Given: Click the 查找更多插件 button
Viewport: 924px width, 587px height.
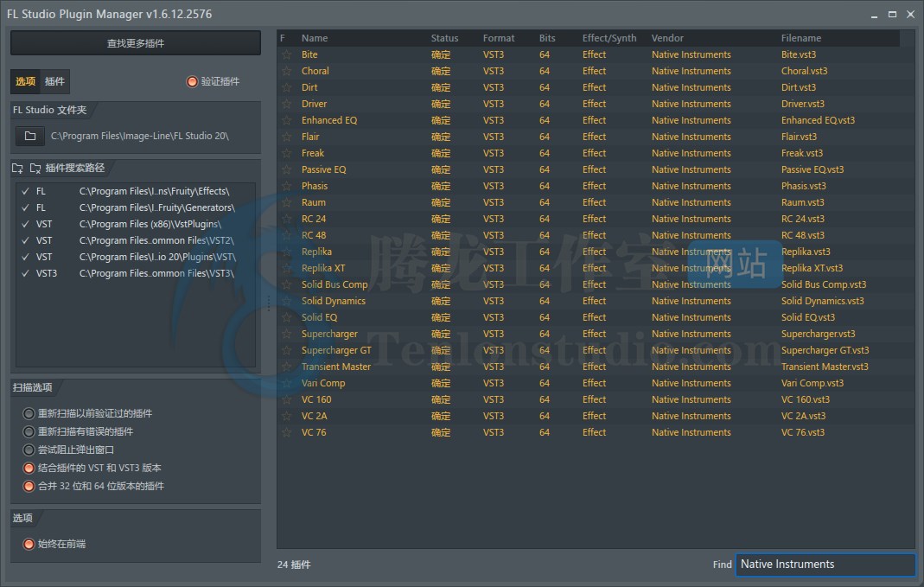Looking at the screenshot, I should click(136, 43).
